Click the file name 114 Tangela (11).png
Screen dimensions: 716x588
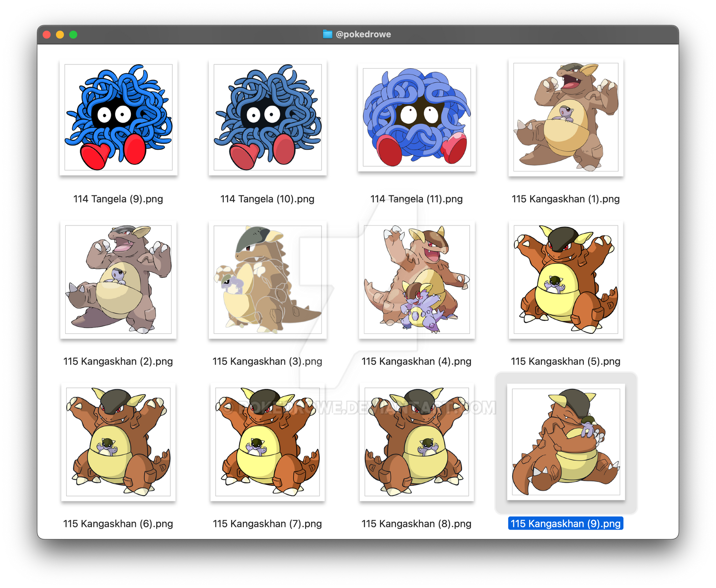417,199
